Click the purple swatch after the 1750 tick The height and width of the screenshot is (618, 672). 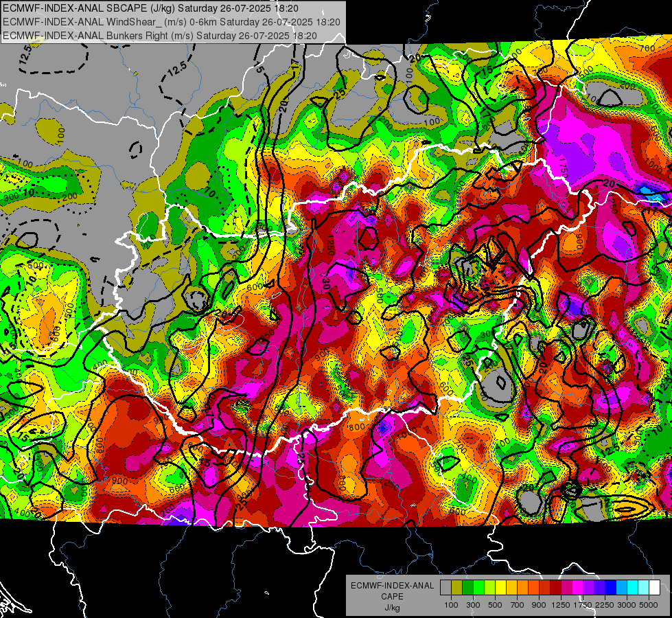[x=588, y=588]
